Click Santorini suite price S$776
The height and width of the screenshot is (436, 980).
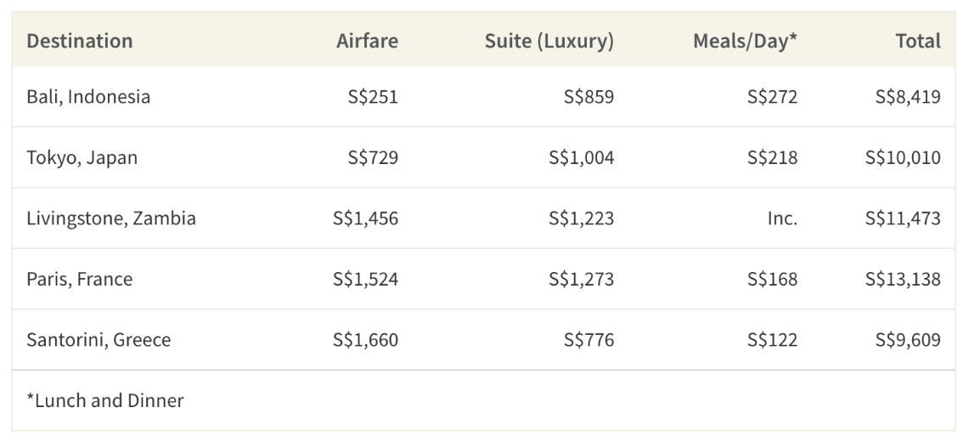589,340
